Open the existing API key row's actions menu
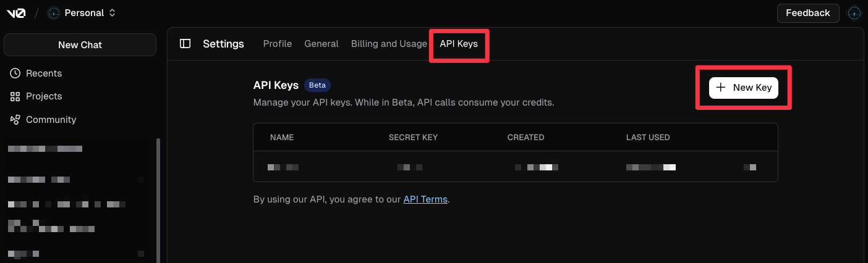 750,167
